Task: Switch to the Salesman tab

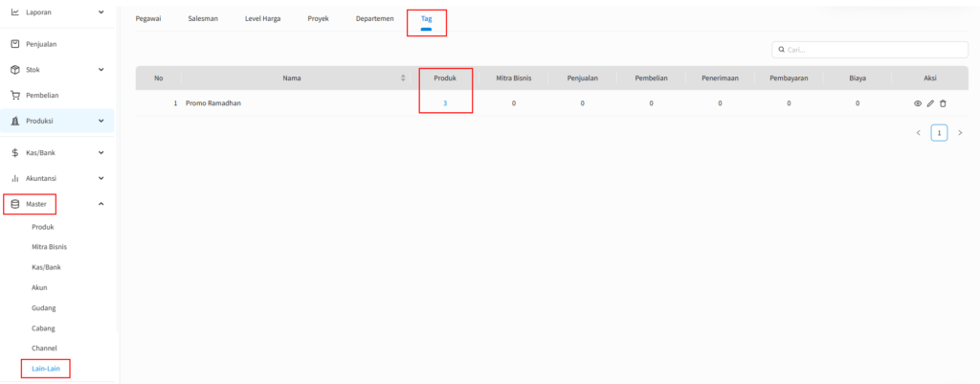Action: pos(203,19)
